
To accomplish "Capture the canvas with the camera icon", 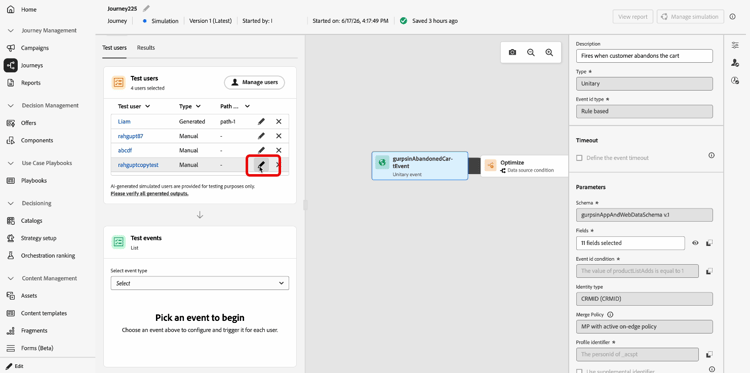I will pos(512,53).
